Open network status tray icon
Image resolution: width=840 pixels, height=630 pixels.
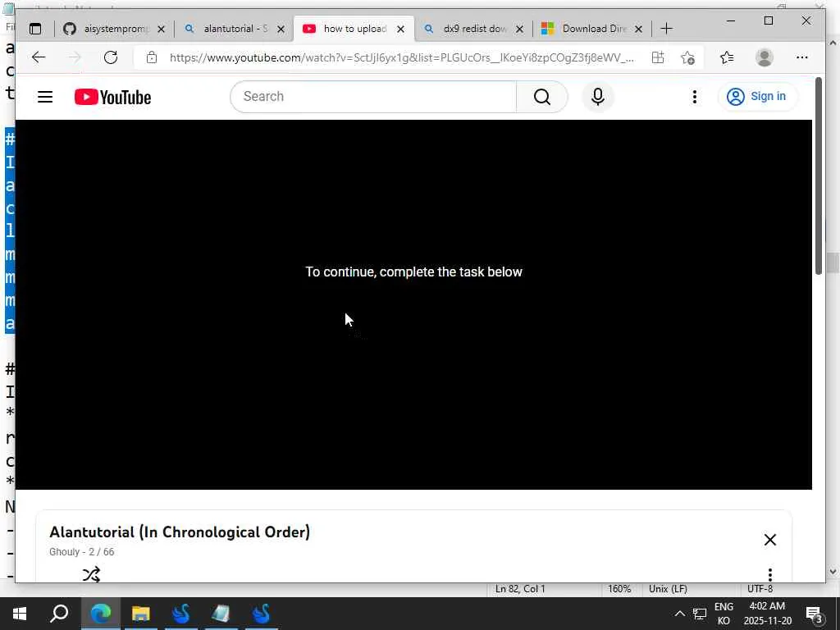coord(700,614)
